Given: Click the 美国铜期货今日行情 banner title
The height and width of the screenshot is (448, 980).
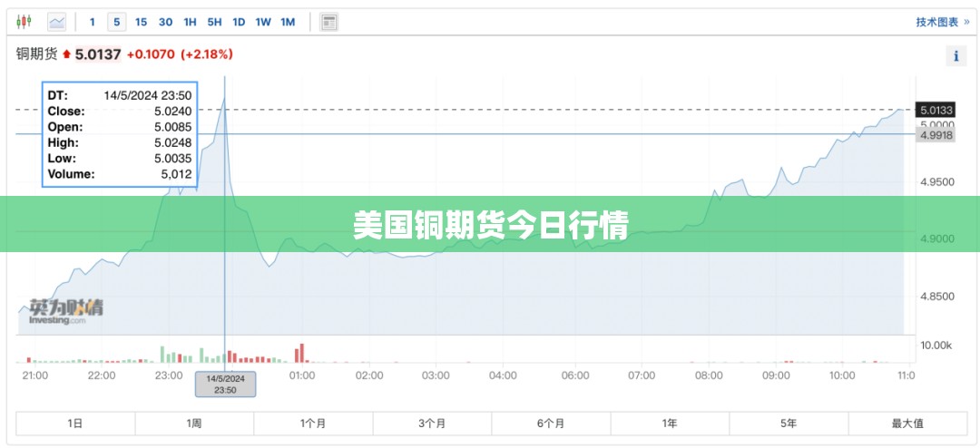Looking at the screenshot, I should (490, 224).
